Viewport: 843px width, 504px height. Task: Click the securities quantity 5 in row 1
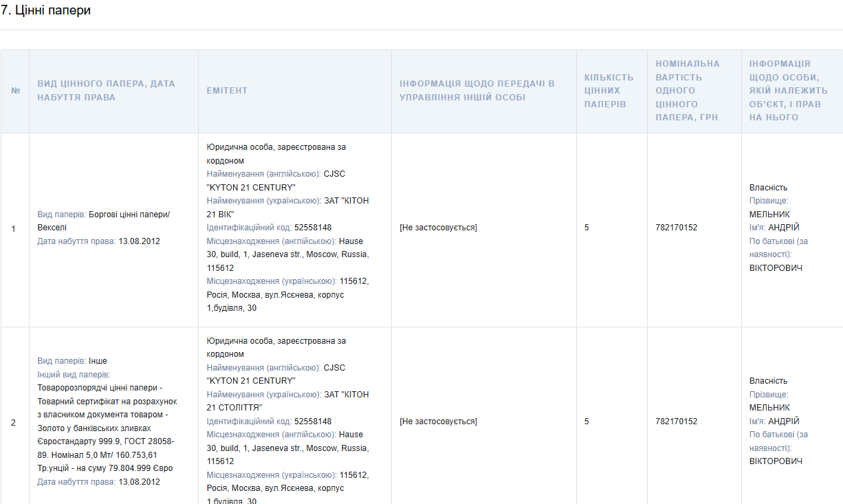click(587, 228)
